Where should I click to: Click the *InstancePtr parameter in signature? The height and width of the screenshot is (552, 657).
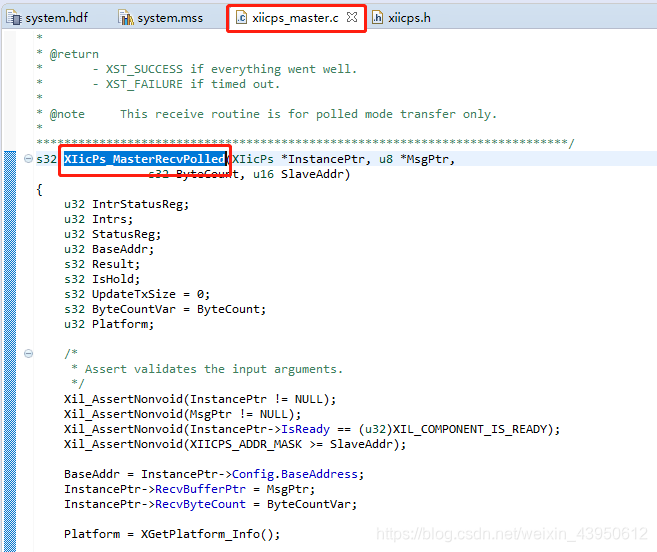323,159
